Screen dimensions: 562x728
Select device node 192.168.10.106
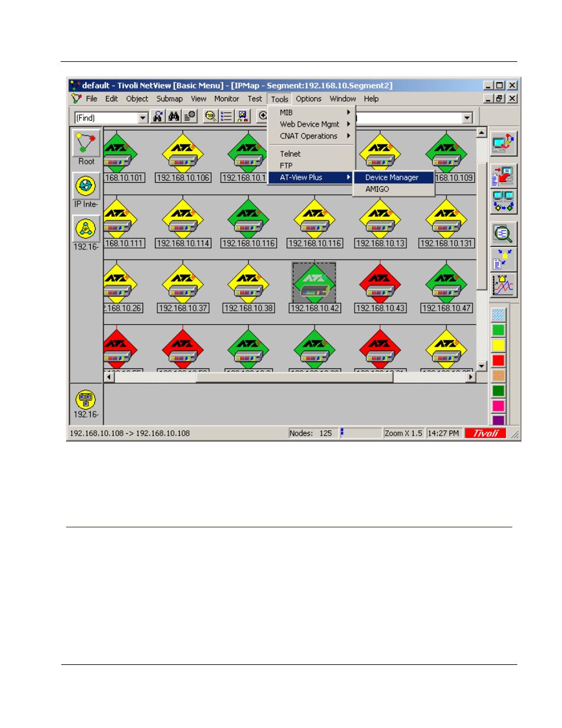coord(183,159)
